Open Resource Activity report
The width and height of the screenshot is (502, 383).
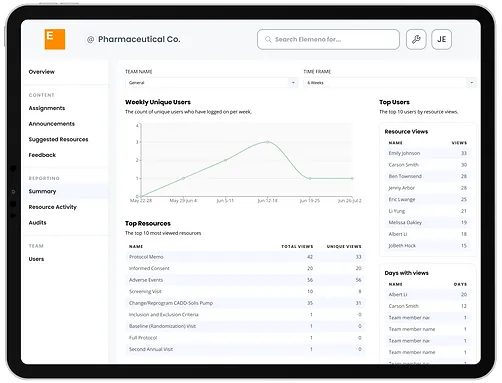click(x=53, y=207)
